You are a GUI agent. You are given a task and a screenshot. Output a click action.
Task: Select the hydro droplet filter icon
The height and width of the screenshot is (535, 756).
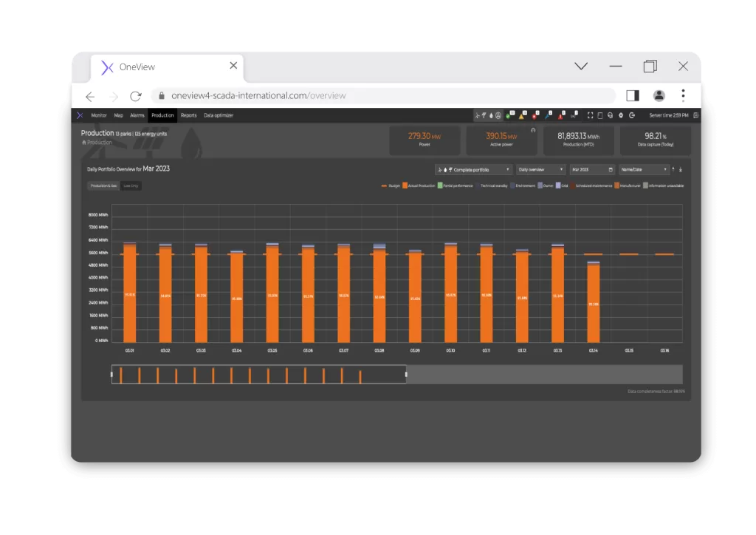(x=491, y=115)
